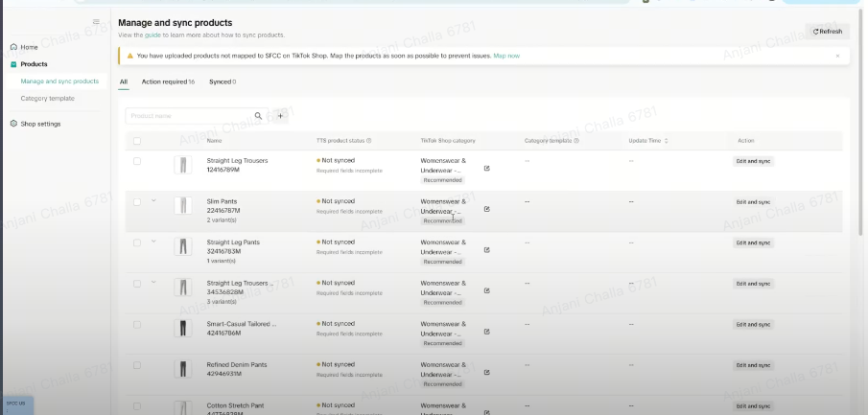The width and height of the screenshot is (868, 415).
Task: Collapse the sidebar using the menu icon
Action: click(x=96, y=22)
